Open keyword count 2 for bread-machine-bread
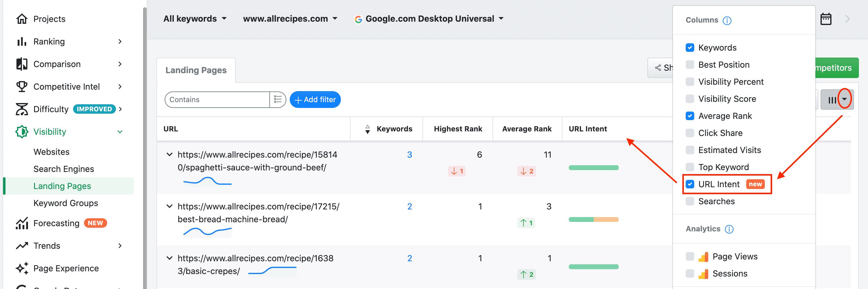The height and width of the screenshot is (289, 868). (x=409, y=206)
